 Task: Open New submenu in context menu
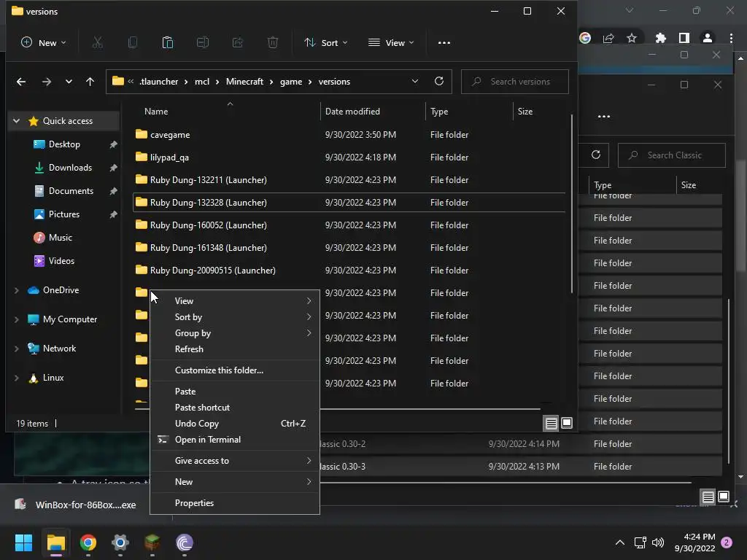pyautogui.click(x=235, y=482)
